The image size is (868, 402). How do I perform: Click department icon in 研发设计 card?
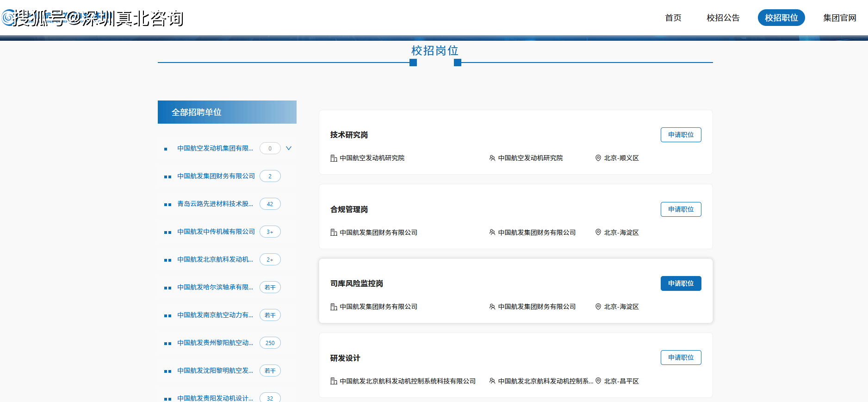492,381
